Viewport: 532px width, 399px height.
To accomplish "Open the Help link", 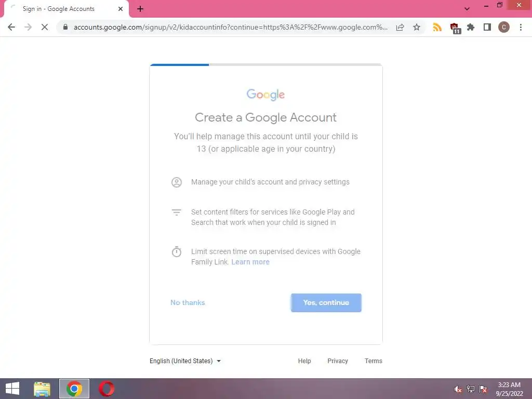I will [x=304, y=361].
